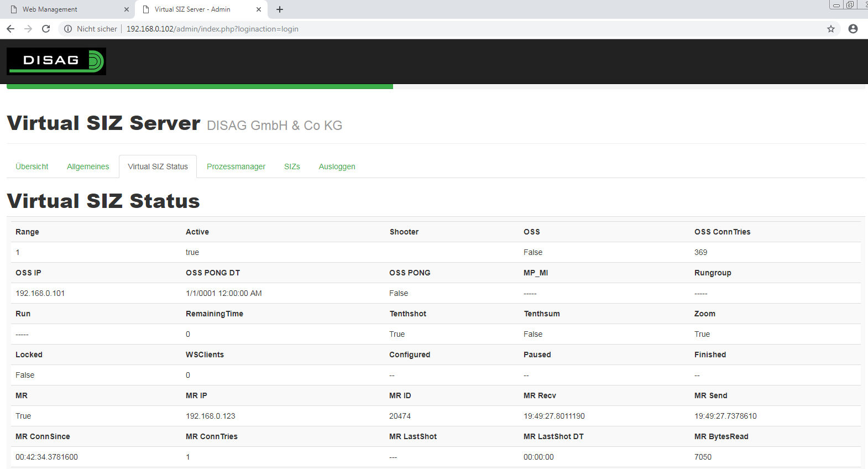This screenshot has height=469, width=868.
Task: Go to the Prozessmanager tab
Action: coord(236,166)
